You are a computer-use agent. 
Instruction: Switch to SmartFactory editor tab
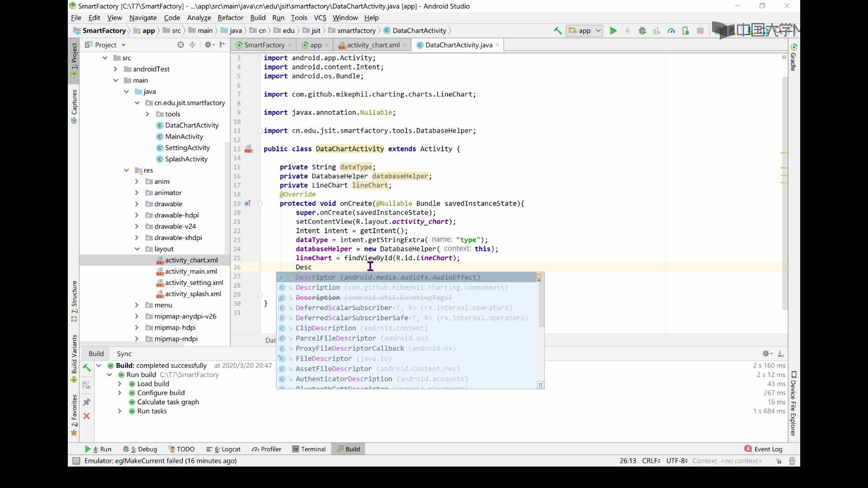tap(264, 45)
